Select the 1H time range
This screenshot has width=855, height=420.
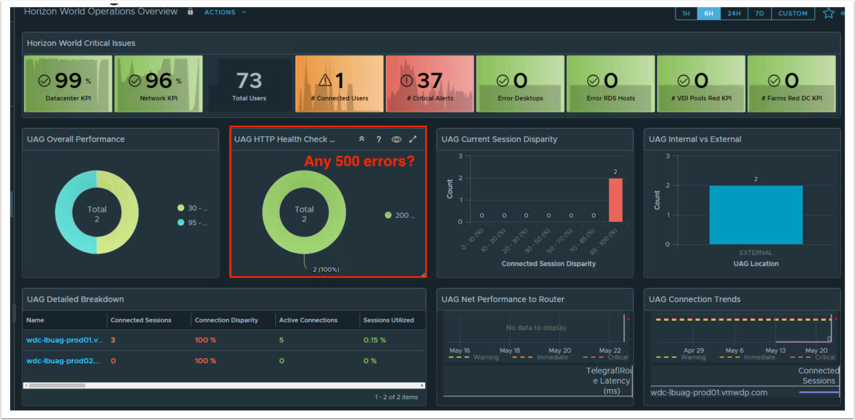[686, 14]
